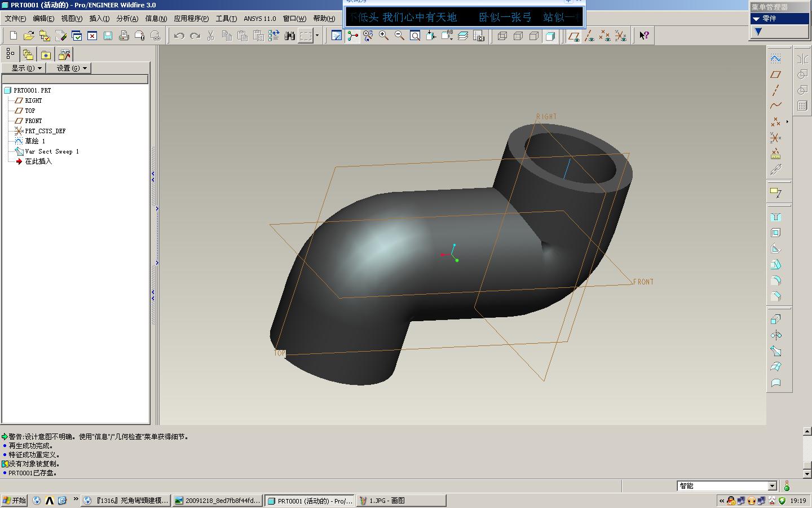The height and width of the screenshot is (508, 812).
Task: Refit model to screen icon
Action: pos(415,36)
